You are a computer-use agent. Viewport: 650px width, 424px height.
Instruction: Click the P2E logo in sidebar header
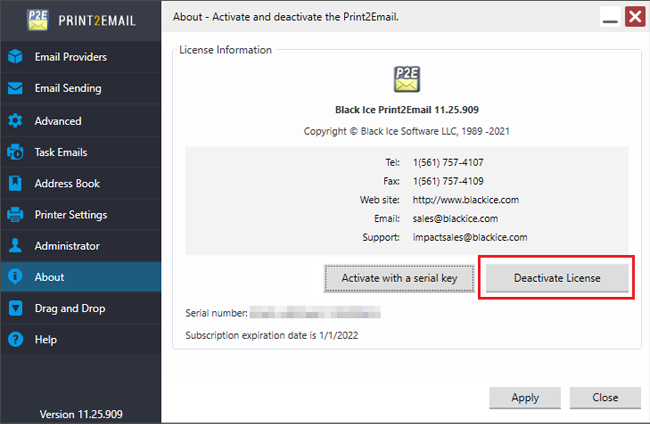(38, 20)
